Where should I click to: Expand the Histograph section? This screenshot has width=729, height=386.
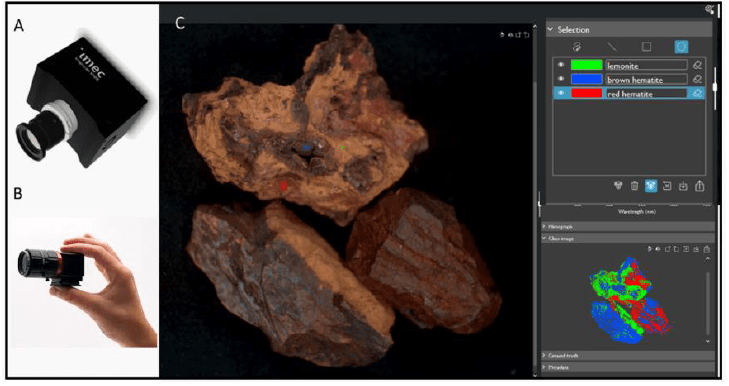click(545, 226)
